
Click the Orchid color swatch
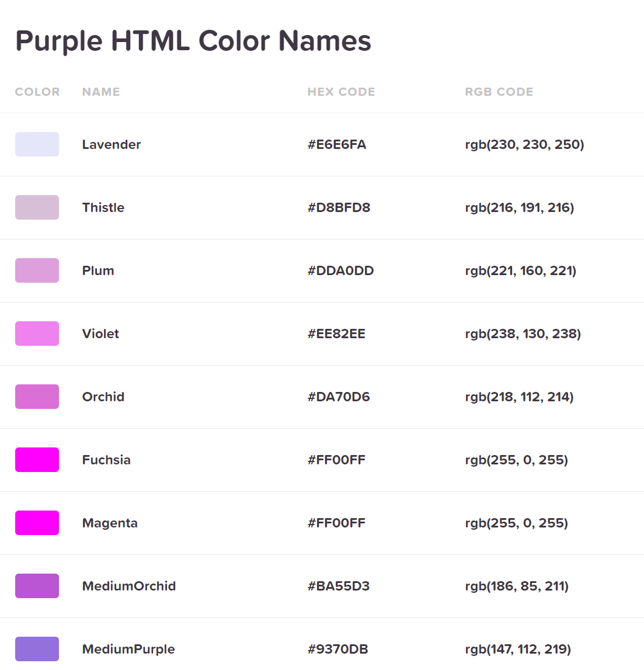[37, 397]
